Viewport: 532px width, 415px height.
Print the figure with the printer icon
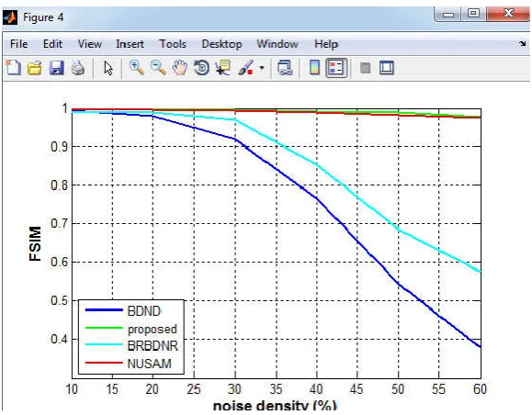click(x=78, y=68)
